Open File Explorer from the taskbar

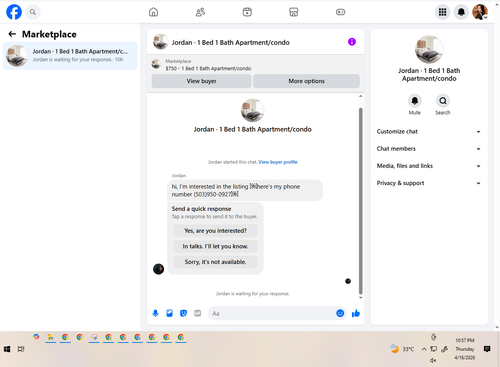click(x=51, y=337)
